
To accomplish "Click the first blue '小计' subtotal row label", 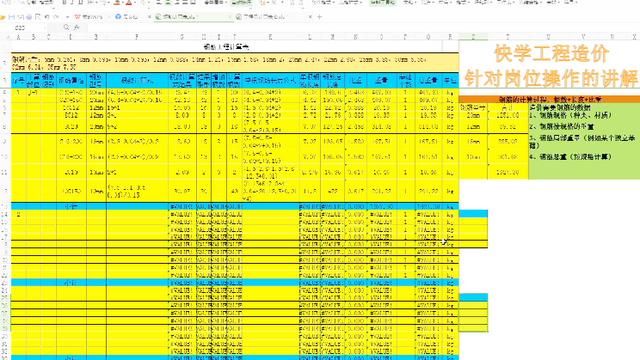I will pos(70,207).
